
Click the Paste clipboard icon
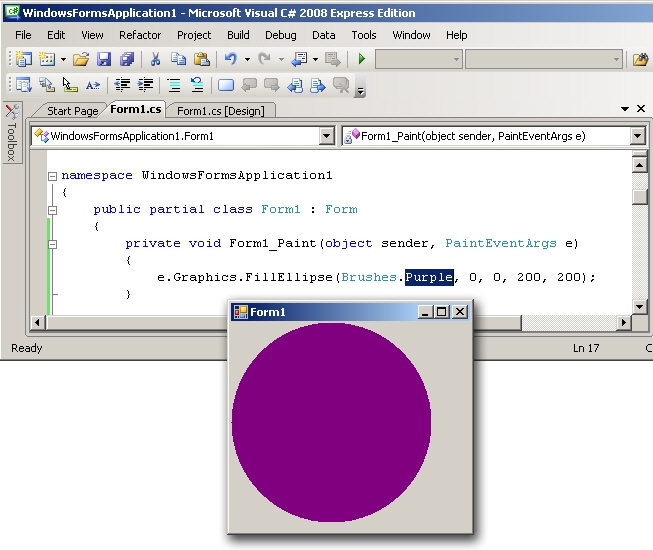pyautogui.click(x=202, y=59)
